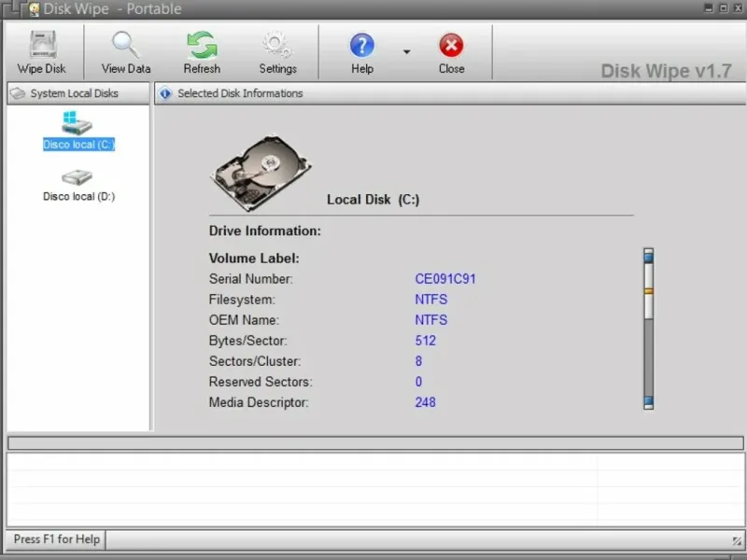
Task: Click the System Local Disks panel header
Action: (78, 93)
